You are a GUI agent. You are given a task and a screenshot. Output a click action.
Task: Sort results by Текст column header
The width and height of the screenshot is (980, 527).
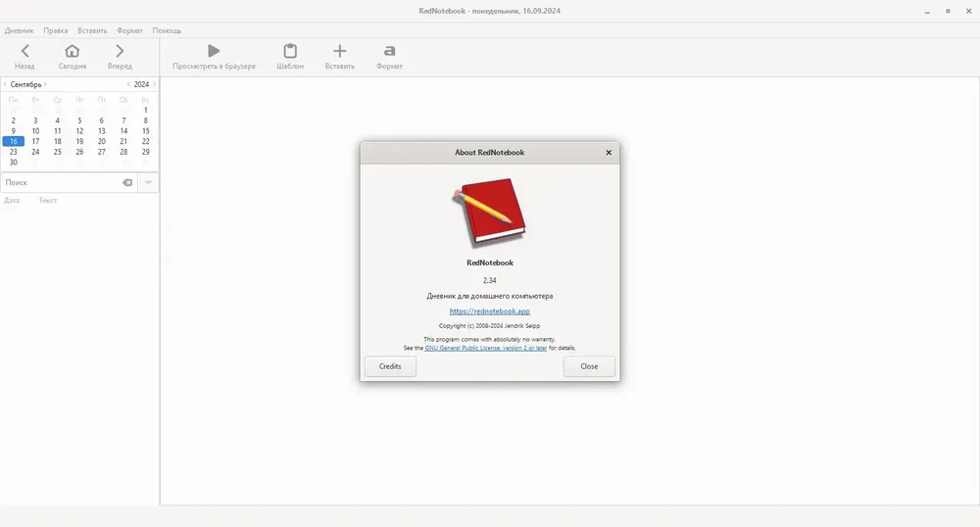(x=48, y=201)
